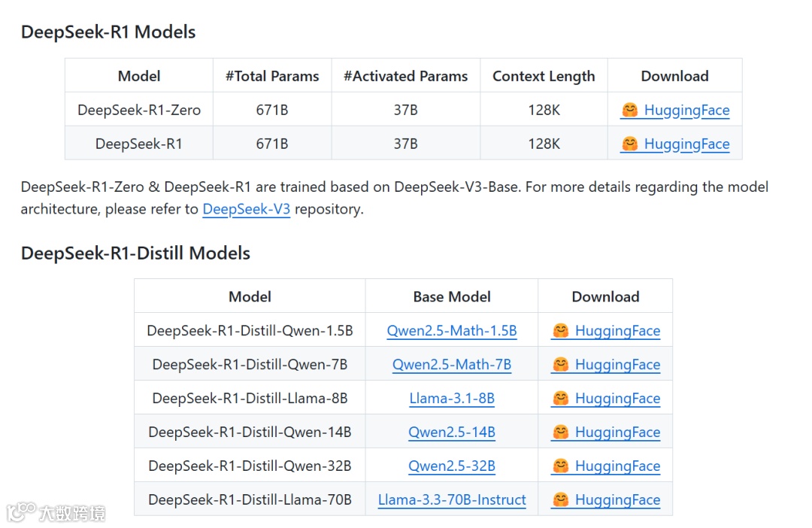The width and height of the screenshot is (812, 528).
Task: Click the 'DeepSeek-R1-Distill-Qwen-32B' model name
Action: pyautogui.click(x=250, y=466)
